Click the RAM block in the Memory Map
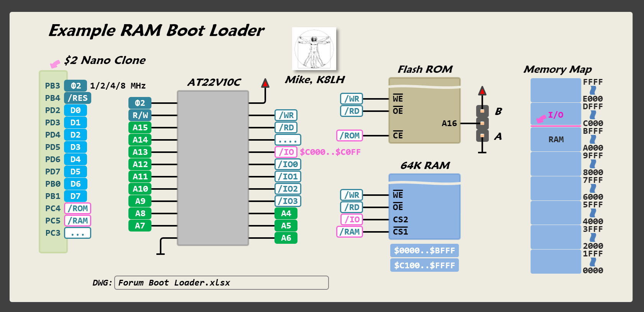The height and width of the screenshot is (312, 644). [555, 140]
